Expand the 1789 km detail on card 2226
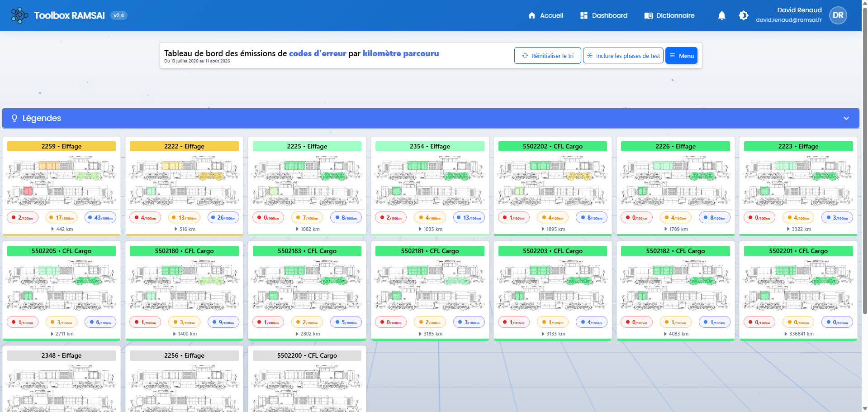 coord(676,229)
